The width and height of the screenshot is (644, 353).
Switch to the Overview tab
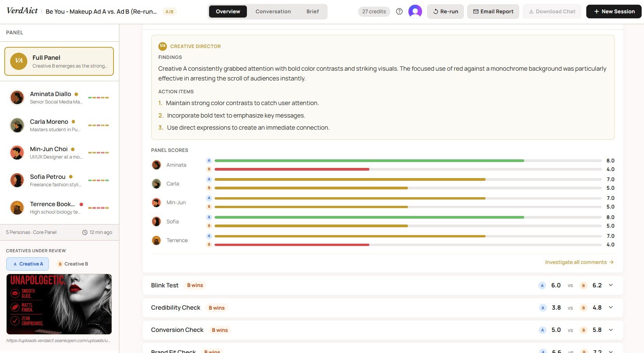pyautogui.click(x=228, y=12)
